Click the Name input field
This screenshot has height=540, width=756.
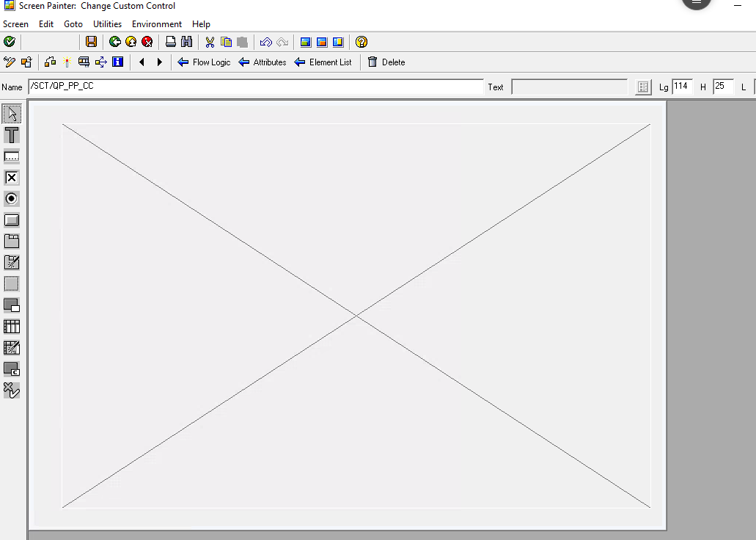249,87
